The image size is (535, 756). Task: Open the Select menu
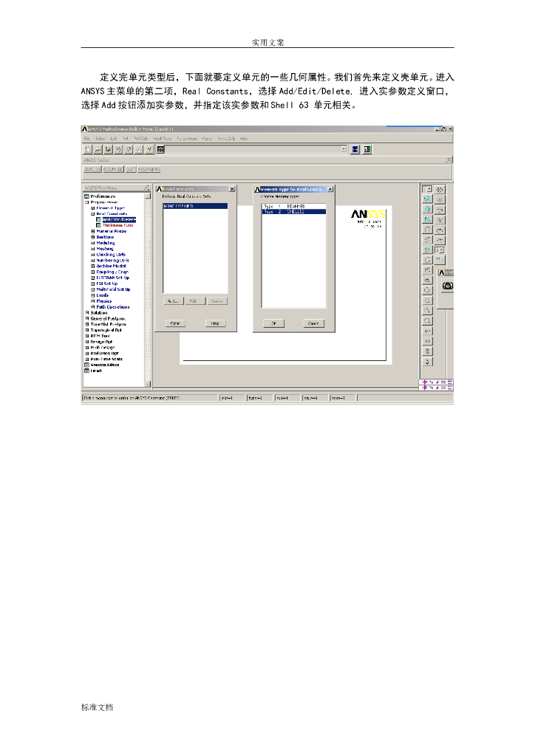[100, 138]
